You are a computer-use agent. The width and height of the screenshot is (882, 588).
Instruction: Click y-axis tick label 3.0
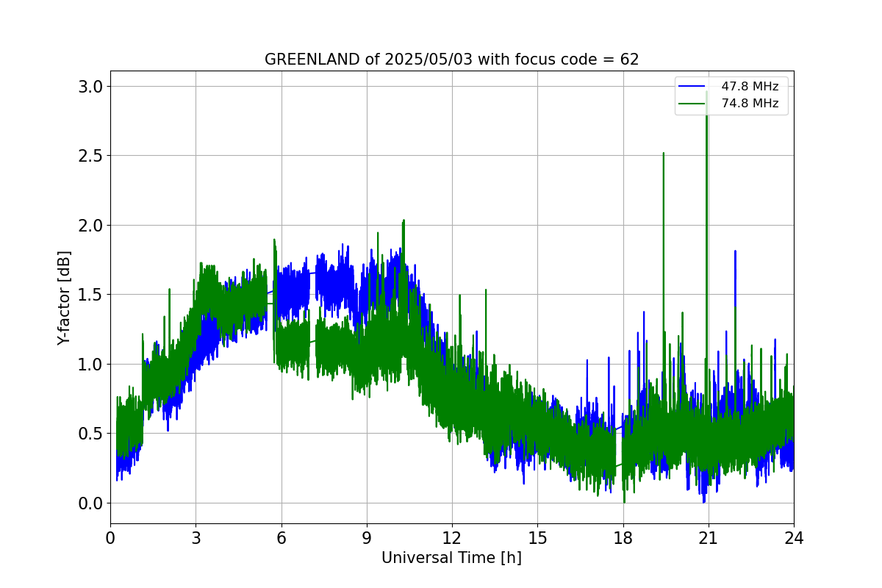[x=90, y=87]
